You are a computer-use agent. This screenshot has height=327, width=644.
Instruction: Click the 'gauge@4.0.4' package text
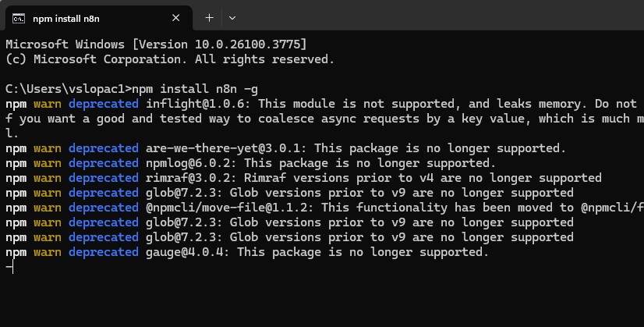(x=189, y=252)
